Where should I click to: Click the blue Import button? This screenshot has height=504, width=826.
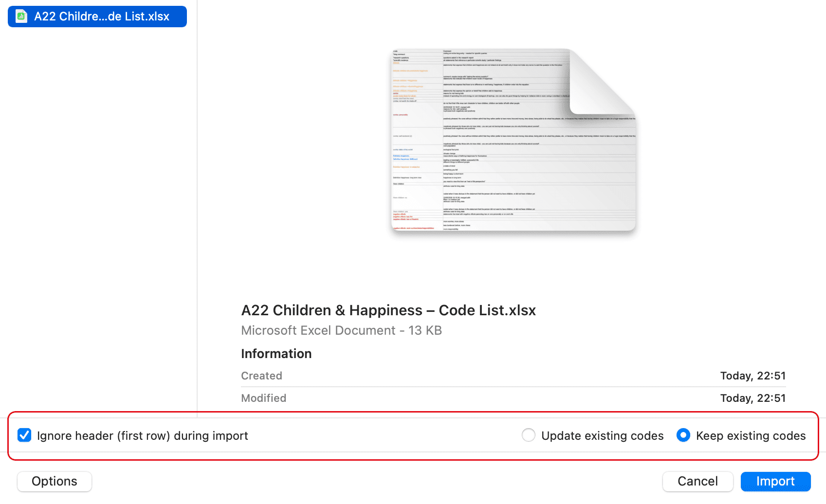click(775, 481)
